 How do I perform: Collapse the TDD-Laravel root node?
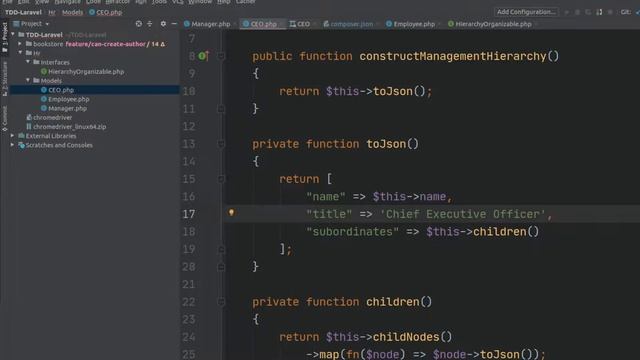tap(13, 35)
